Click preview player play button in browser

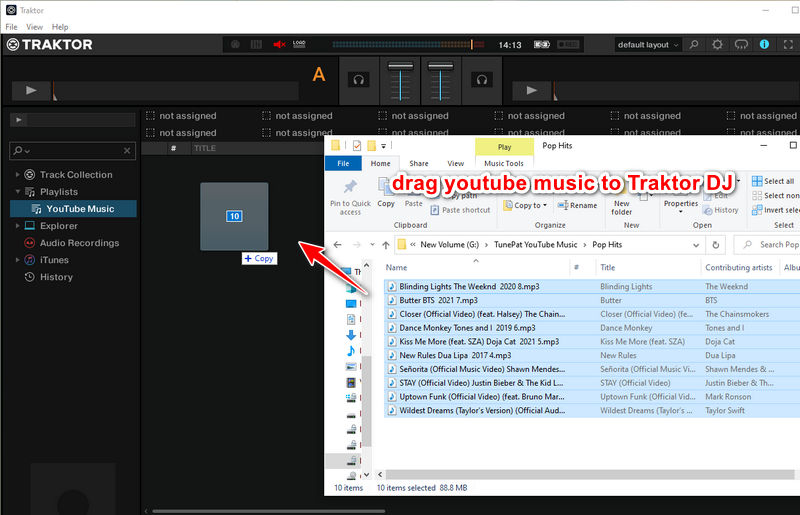coord(19,119)
